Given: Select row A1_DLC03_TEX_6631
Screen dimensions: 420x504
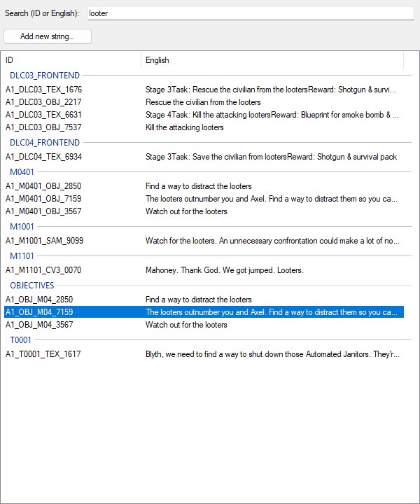Looking at the screenshot, I should point(204,114).
